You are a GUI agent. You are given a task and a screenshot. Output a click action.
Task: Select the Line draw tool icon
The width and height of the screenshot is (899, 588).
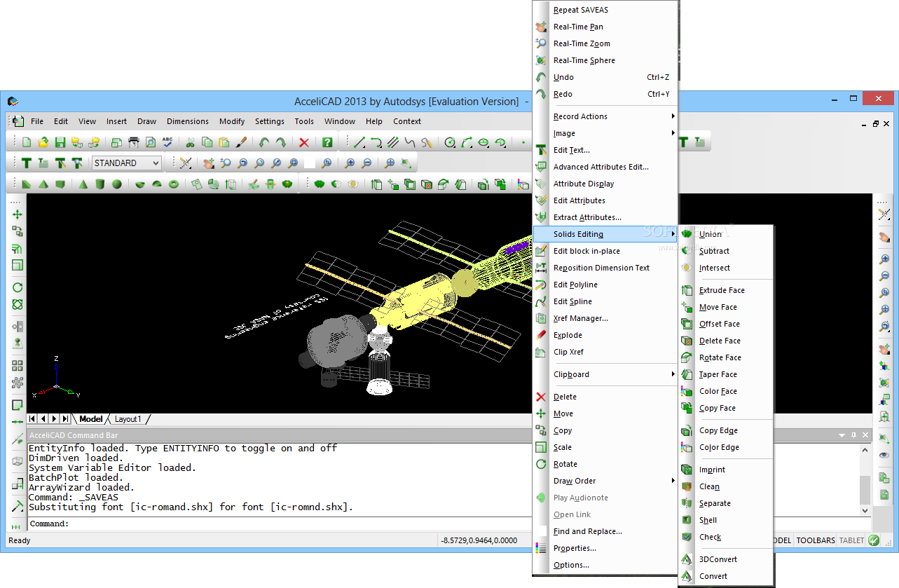[x=359, y=142]
